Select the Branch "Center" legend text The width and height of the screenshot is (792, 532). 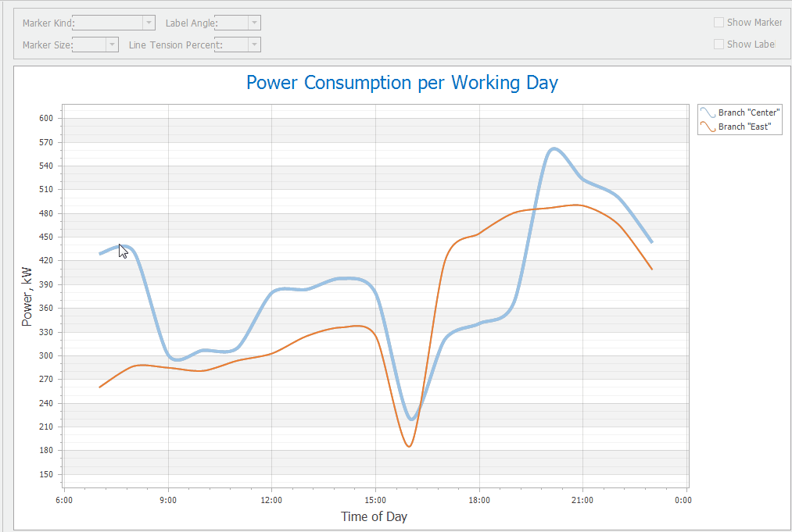tap(749, 112)
